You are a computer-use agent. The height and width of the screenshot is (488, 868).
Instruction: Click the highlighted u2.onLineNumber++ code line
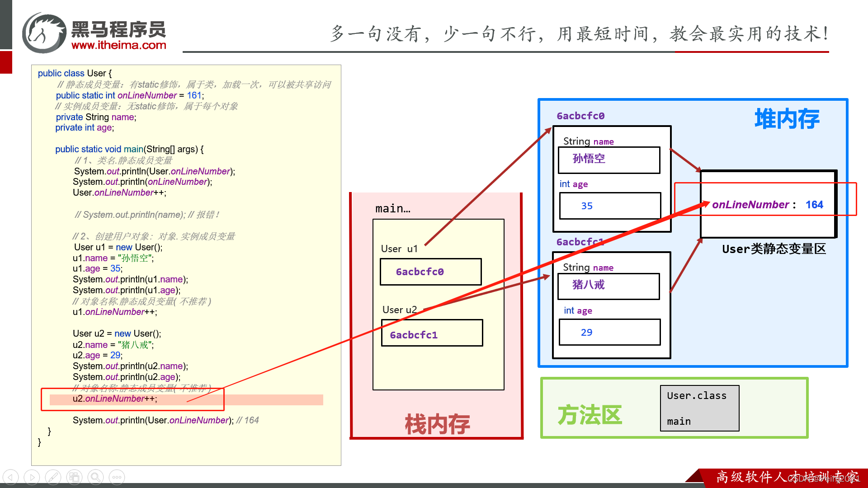(x=115, y=399)
